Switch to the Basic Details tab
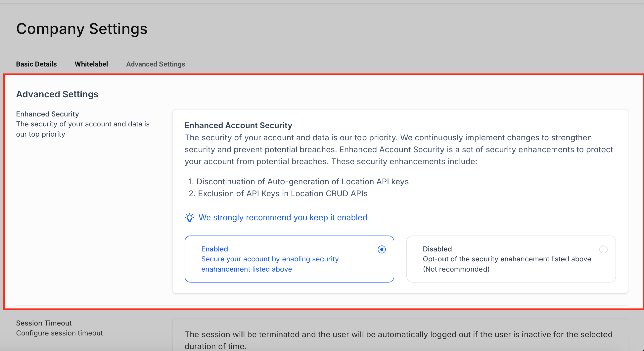Screen dimensions: 644x351 pyautogui.click(x=36, y=64)
